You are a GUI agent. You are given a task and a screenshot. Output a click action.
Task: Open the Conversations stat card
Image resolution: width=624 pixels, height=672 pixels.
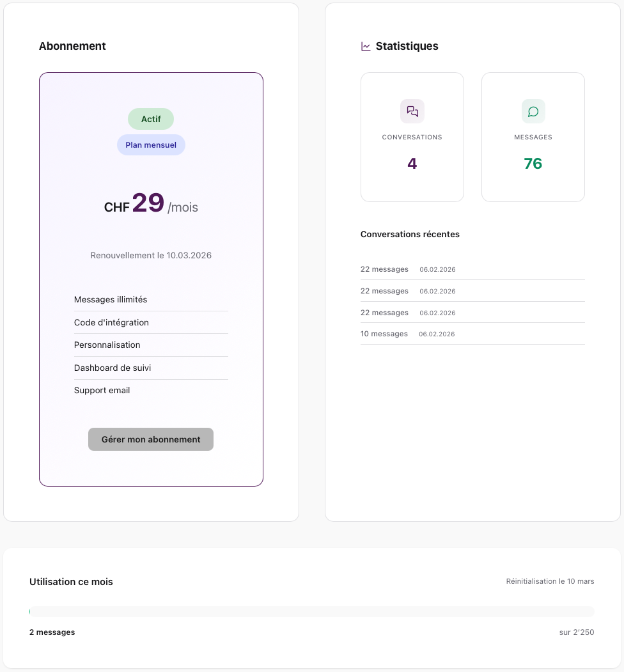[412, 137]
